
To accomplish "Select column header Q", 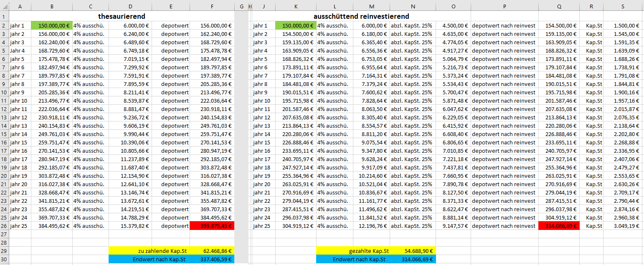I will (x=559, y=6).
